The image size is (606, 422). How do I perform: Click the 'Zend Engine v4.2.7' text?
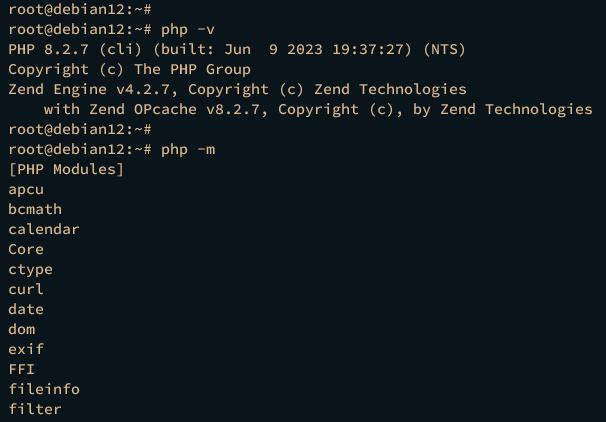(x=85, y=89)
